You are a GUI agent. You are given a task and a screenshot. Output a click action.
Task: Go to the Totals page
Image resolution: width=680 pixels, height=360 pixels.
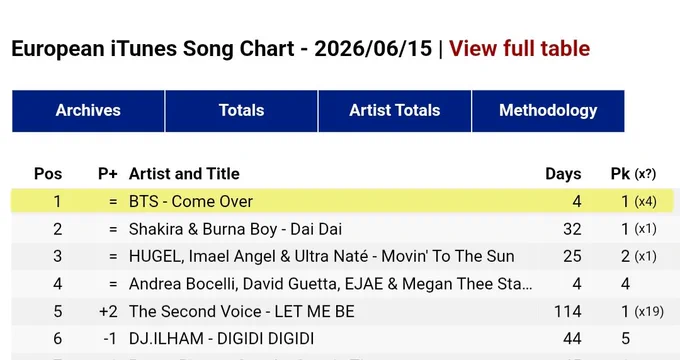coord(241,111)
